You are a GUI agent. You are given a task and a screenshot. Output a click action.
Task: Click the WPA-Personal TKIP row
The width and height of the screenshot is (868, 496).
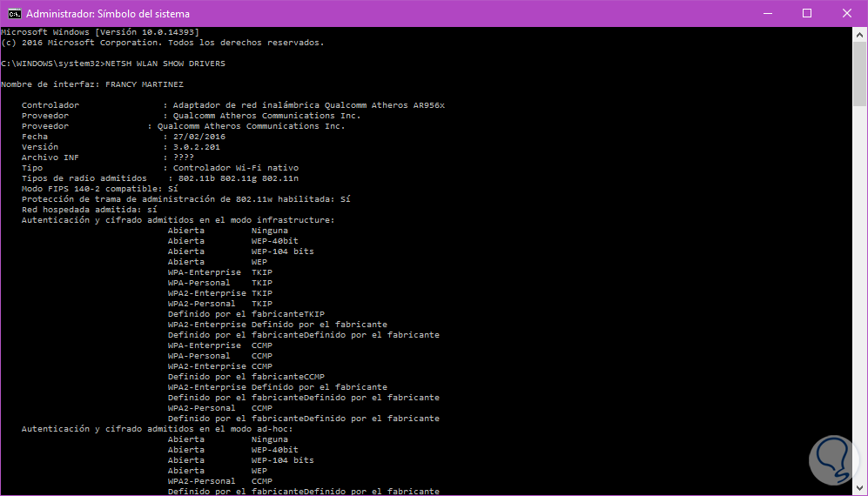click(x=220, y=283)
